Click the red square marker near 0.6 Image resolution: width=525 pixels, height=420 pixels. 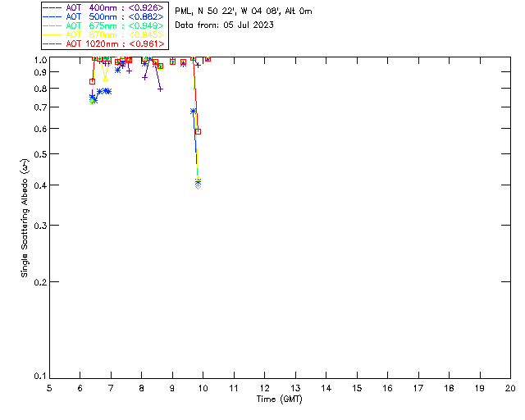coord(198,131)
